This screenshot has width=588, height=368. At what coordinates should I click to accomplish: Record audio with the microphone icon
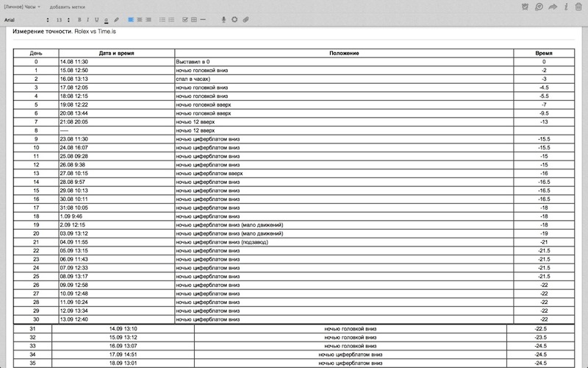[223, 19]
